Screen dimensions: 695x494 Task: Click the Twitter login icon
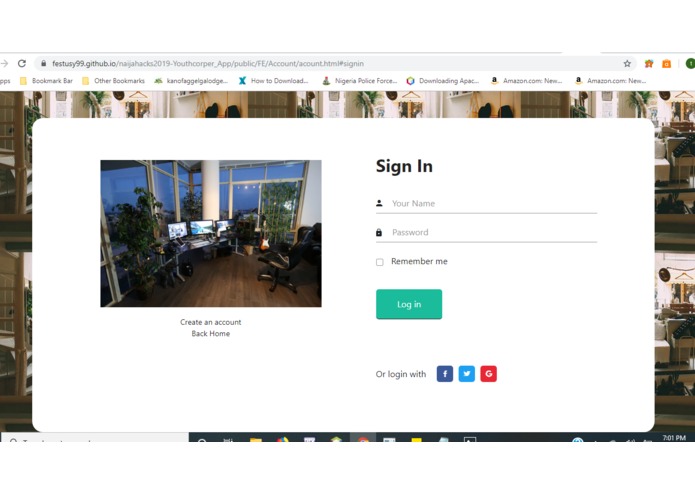[466, 374]
